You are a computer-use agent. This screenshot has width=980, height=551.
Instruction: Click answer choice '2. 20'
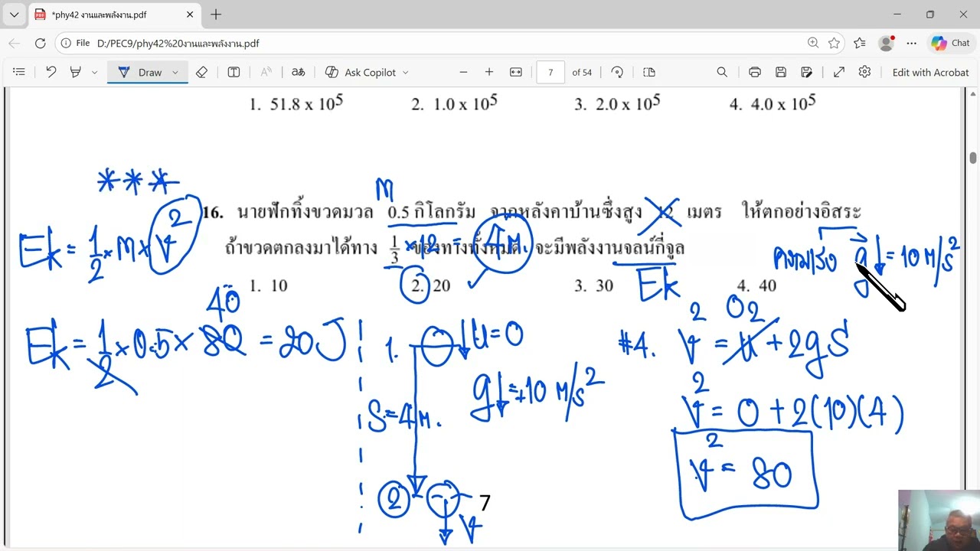[430, 285]
